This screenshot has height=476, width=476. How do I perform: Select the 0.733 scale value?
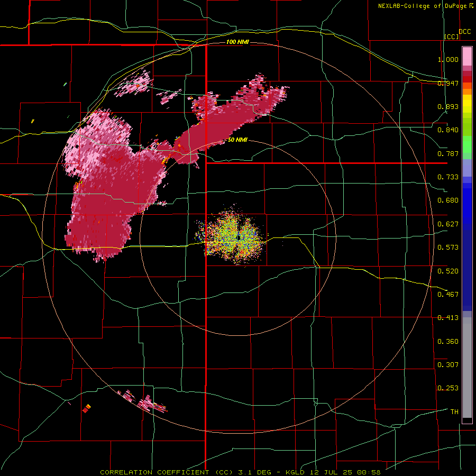448,177
